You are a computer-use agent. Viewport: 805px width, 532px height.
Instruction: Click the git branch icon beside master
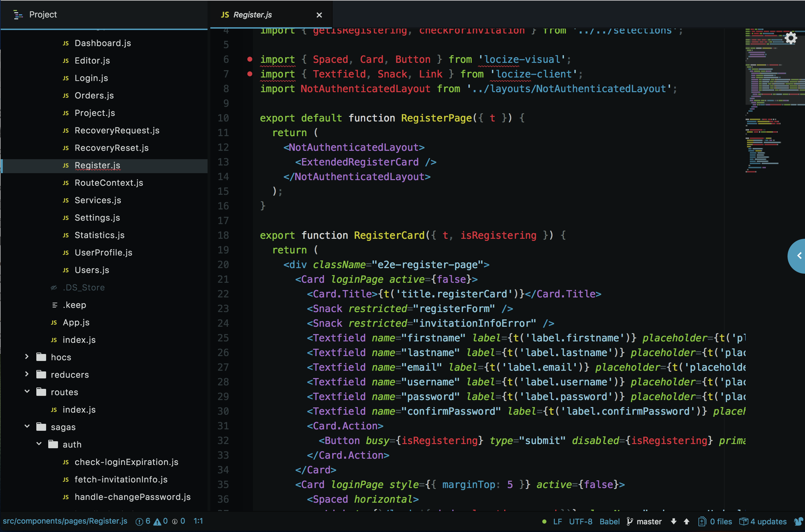coord(629,521)
